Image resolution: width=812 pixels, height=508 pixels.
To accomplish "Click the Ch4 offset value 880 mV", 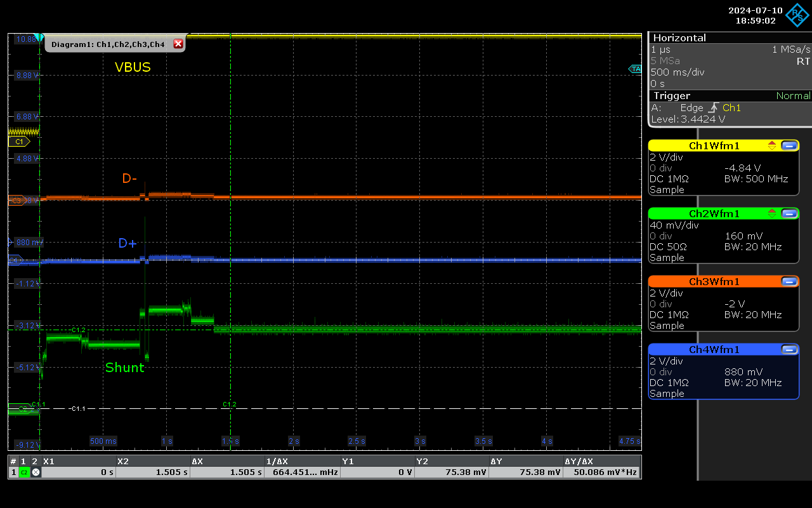I will point(743,372).
